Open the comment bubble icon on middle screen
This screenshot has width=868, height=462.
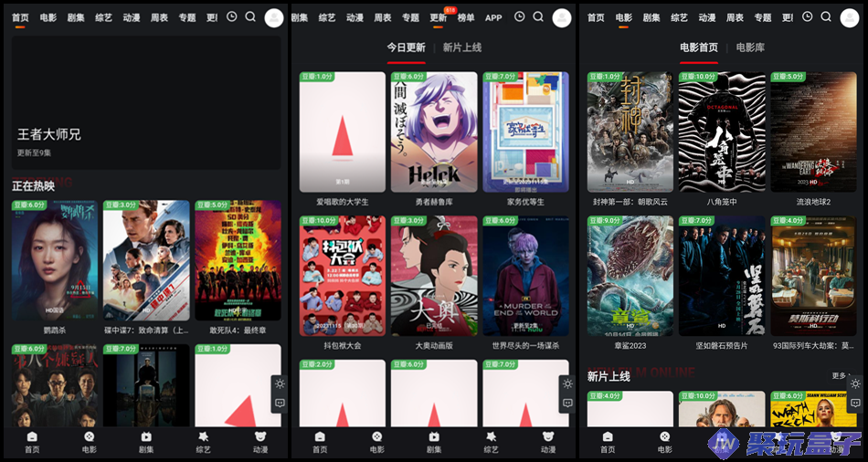pos(567,404)
